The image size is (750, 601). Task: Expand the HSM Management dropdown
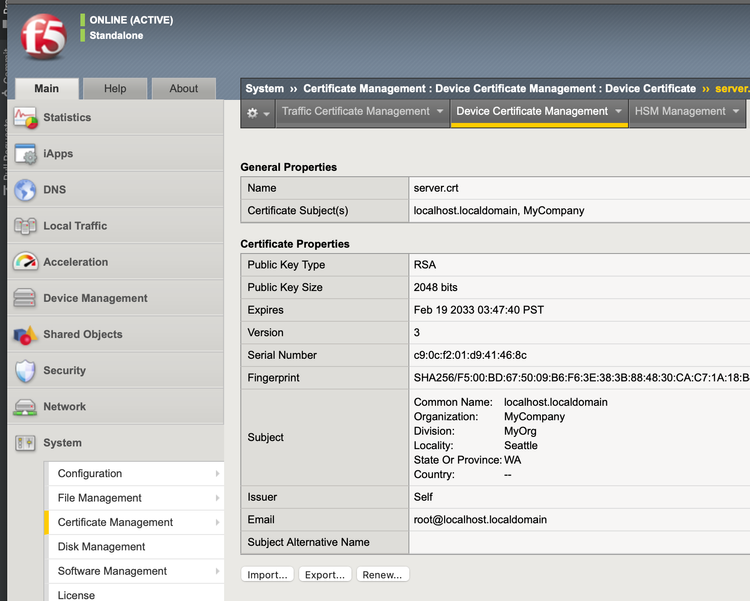tap(686, 112)
